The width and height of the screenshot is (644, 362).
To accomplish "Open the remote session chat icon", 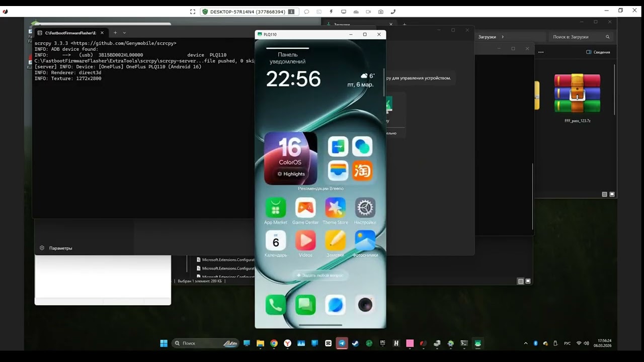I will coord(306,12).
